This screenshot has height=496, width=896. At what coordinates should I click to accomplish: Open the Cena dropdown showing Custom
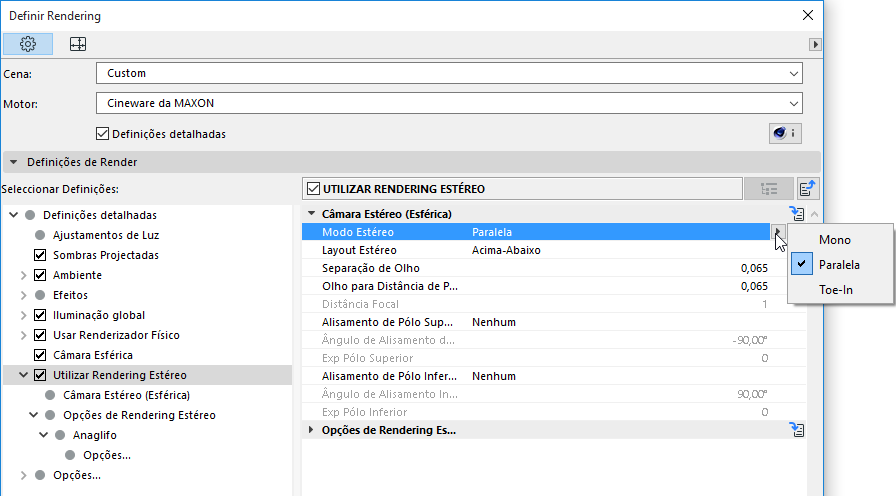click(x=449, y=73)
